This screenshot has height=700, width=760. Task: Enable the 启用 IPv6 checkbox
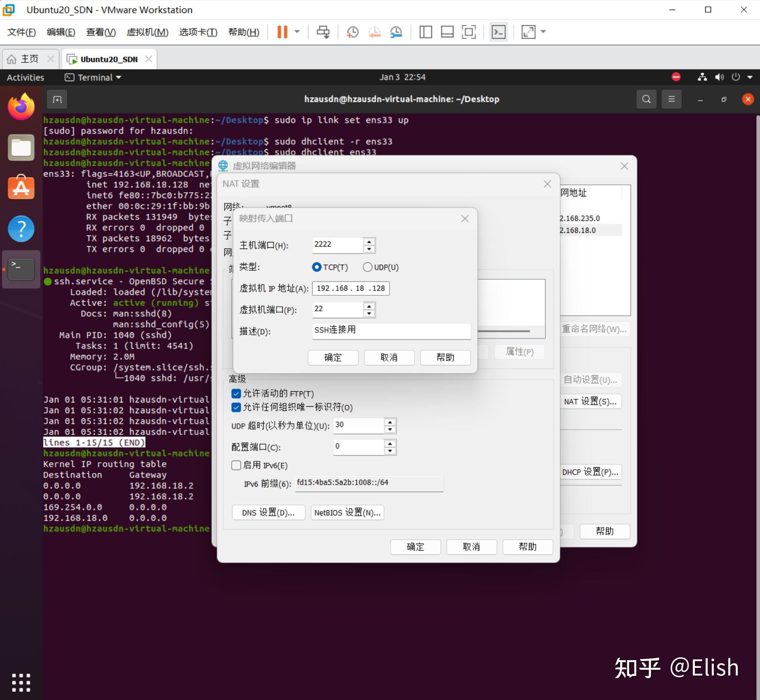click(236, 465)
